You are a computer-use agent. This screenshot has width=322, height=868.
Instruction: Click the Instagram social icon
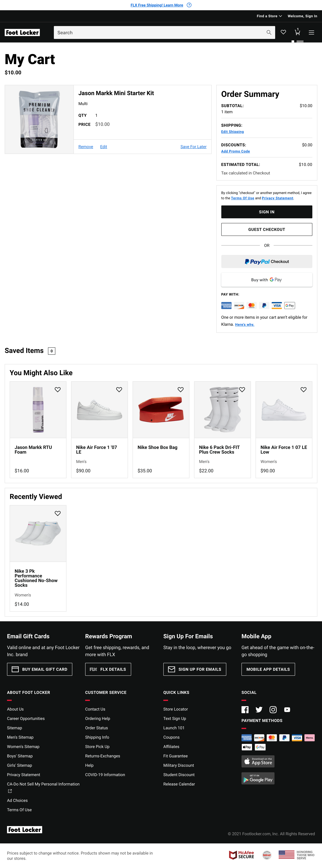[x=273, y=710]
